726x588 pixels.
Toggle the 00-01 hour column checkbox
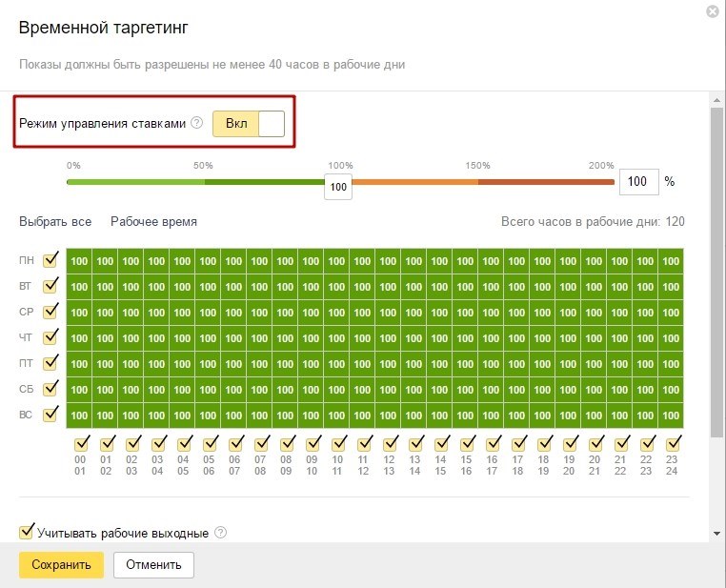(x=80, y=443)
